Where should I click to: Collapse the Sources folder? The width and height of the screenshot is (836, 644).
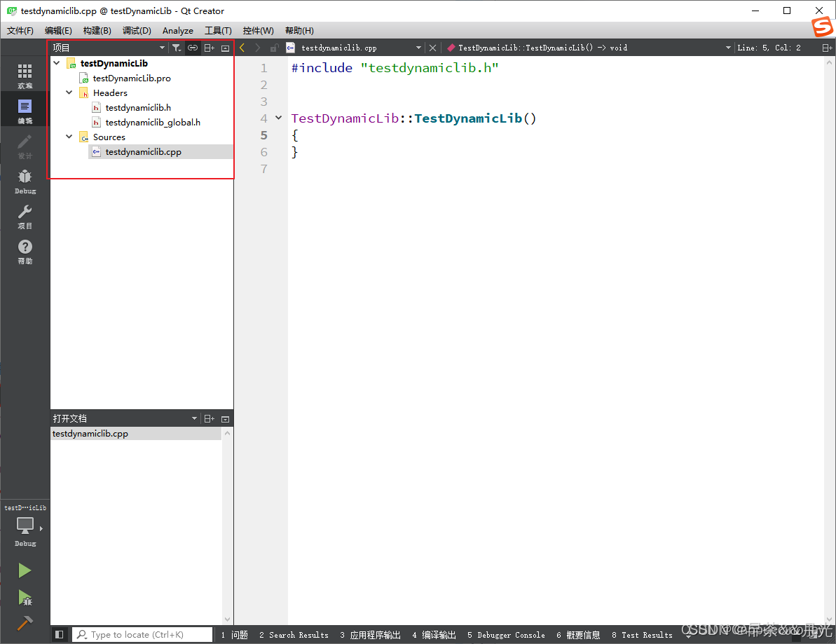(x=69, y=137)
